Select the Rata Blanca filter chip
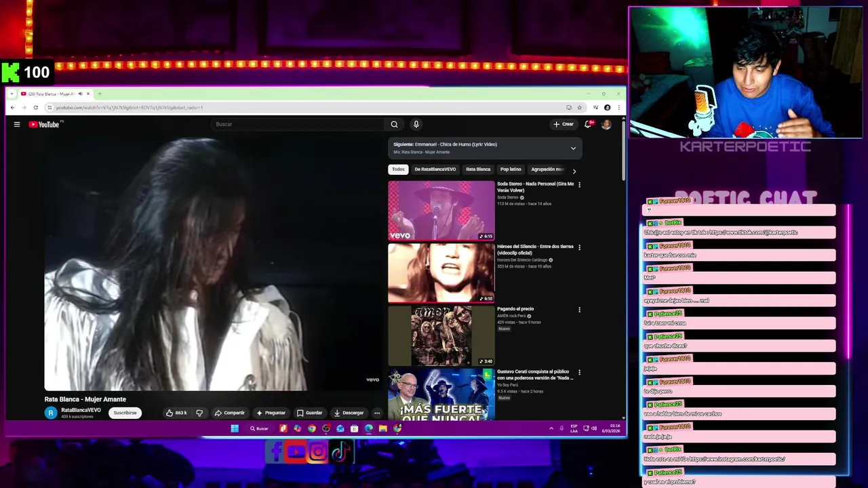This screenshot has width=868, height=488. tap(478, 169)
